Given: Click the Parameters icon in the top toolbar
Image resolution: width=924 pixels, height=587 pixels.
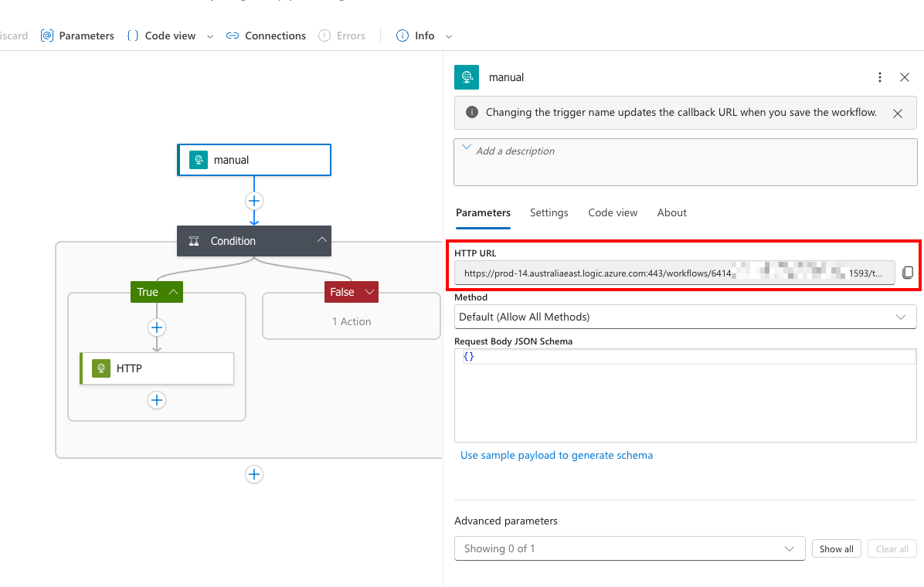Looking at the screenshot, I should point(46,36).
